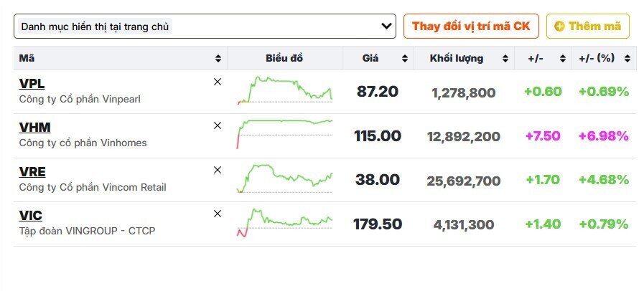Remove VHM row with X icon
The width and height of the screenshot is (644, 291).
(x=218, y=125)
